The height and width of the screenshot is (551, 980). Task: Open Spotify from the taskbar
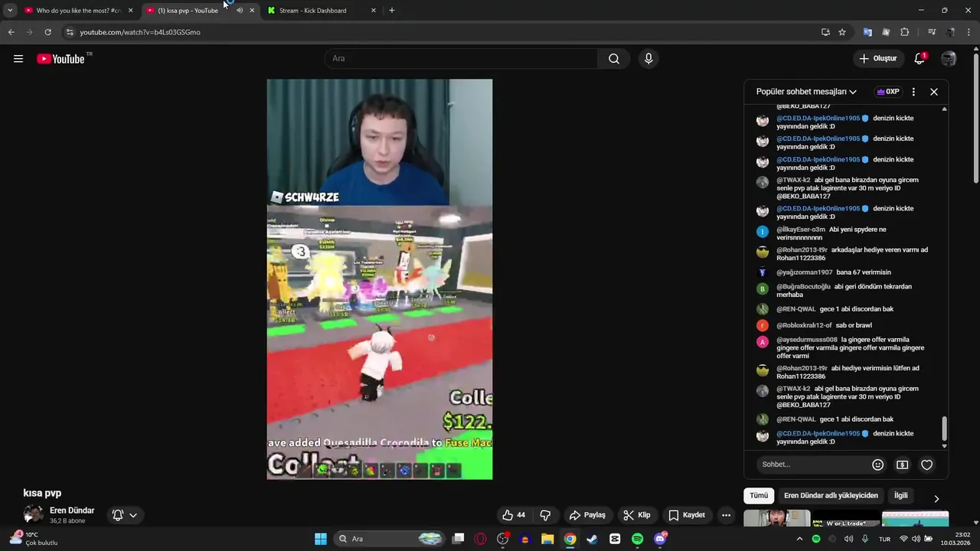[638, 539]
